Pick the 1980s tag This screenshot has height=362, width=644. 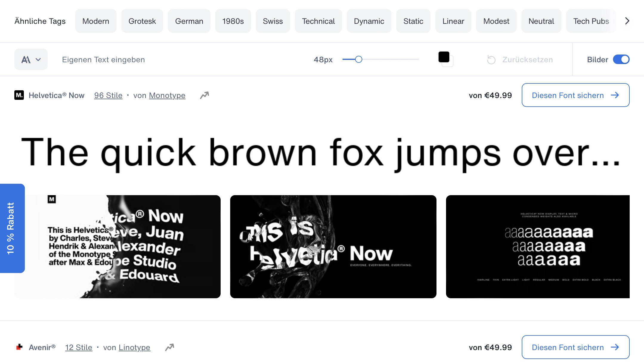[x=233, y=21]
